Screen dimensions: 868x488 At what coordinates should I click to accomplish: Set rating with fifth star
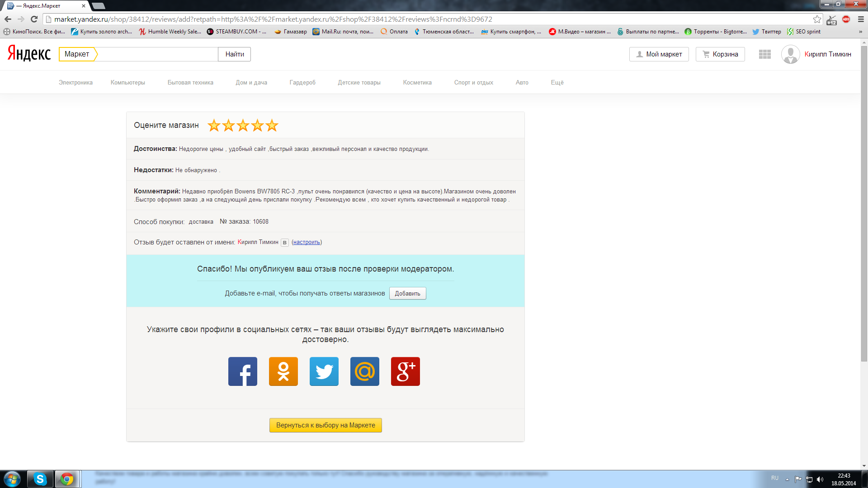272,126
